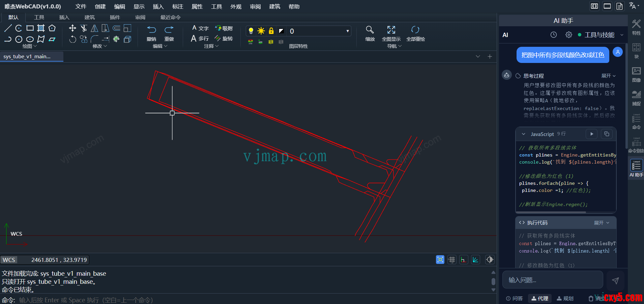Screen dimensions: 644x304
Task: Toggle layer on/off light bulb
Action: pyautogui.click(x=251, y=31)
